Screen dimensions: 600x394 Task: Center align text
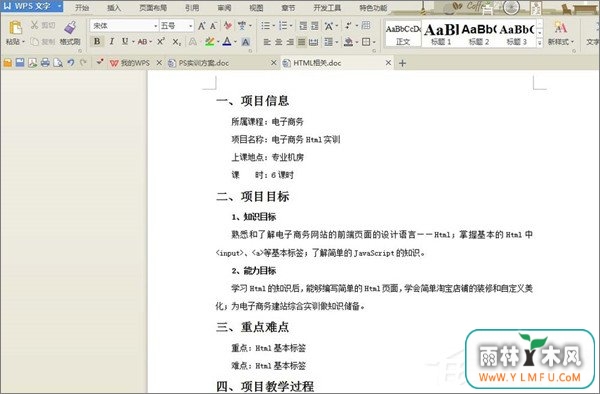[279, 42]
